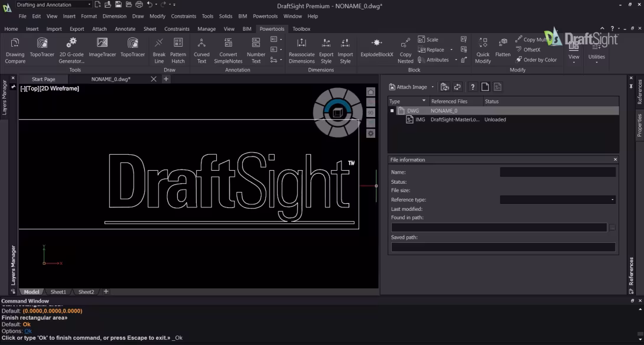Undo the last action
644x345 pixels.
[x=149, y=5]
